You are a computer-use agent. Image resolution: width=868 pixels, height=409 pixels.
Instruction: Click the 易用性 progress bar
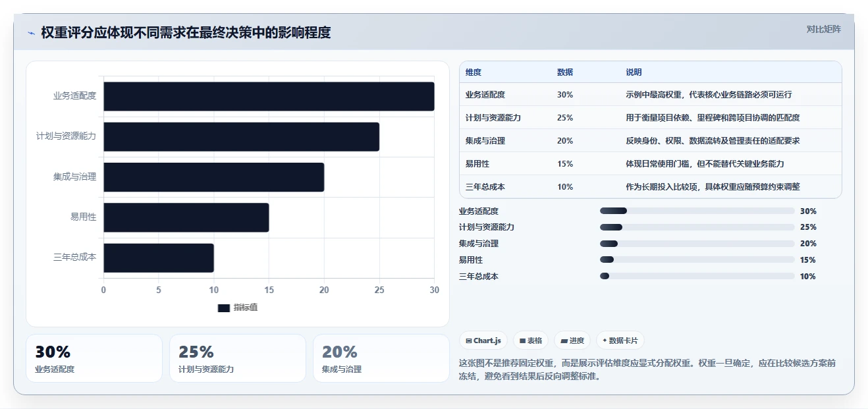(697, 260)
